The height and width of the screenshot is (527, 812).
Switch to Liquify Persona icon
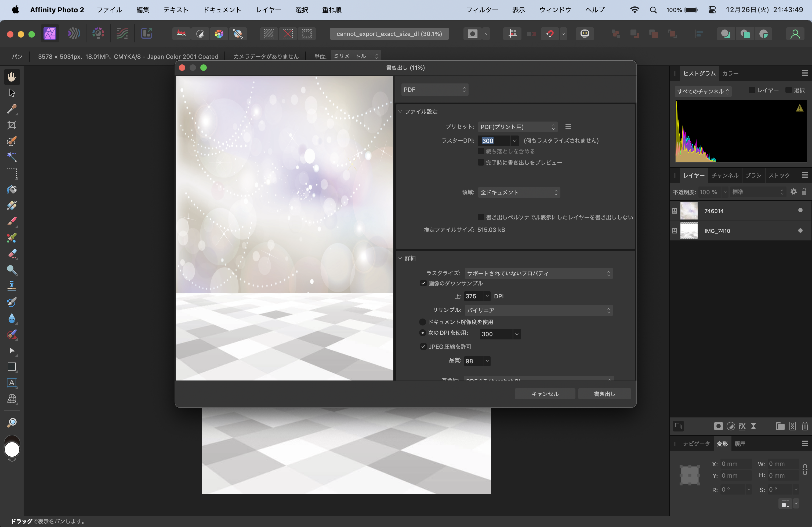point(74,33)
